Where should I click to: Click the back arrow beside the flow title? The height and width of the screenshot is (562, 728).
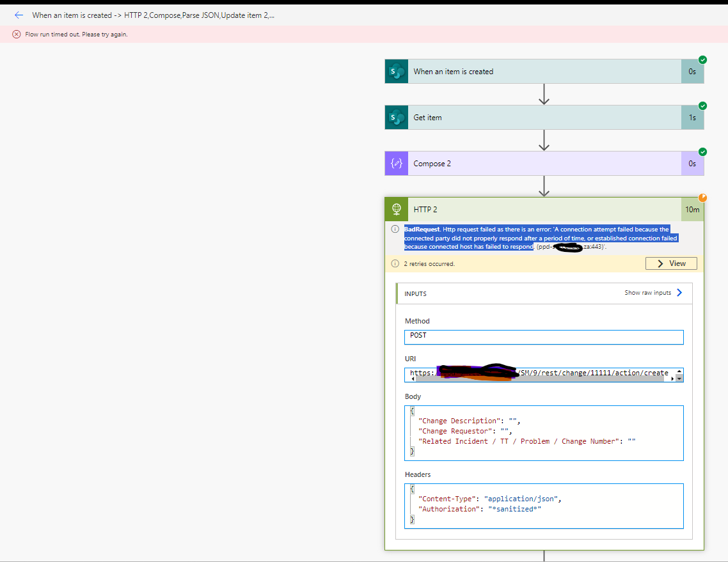[x=19, y=15]
